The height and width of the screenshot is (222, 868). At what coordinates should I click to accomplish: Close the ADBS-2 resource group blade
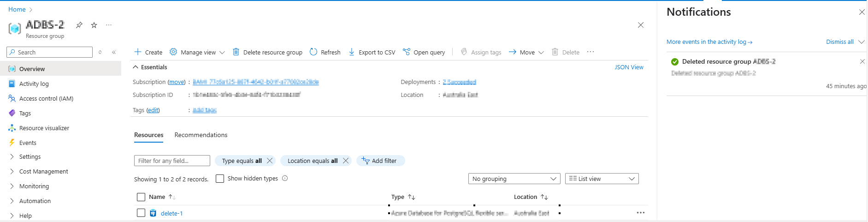pos(641,25)
